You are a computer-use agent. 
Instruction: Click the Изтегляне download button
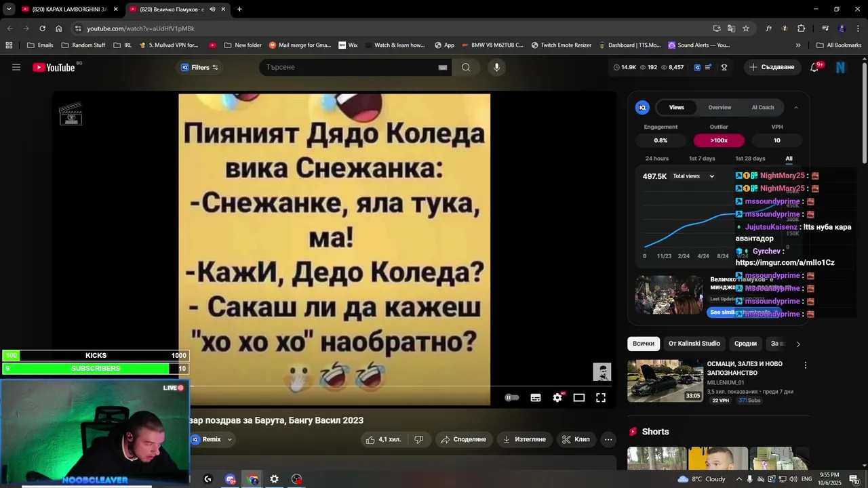[x=524, y=439]
